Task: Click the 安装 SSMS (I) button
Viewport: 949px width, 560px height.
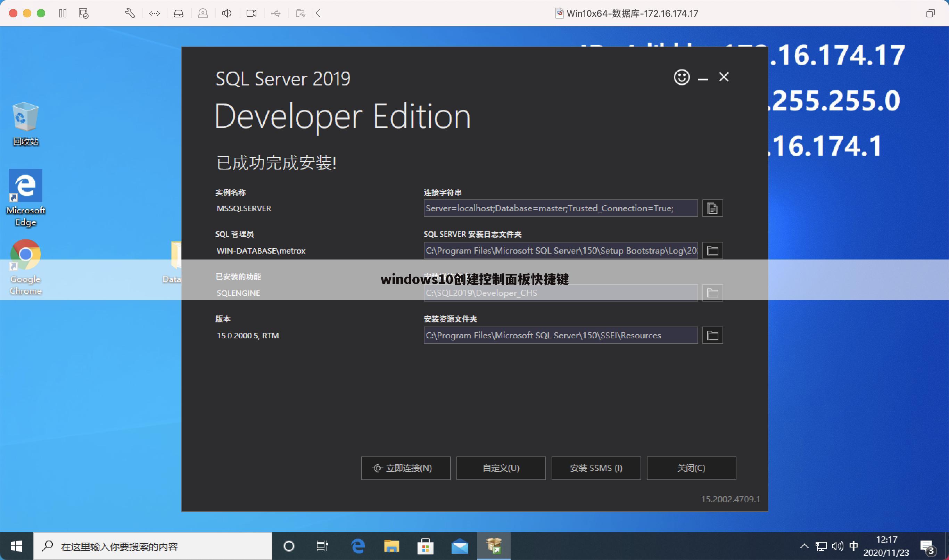Action: [596, 468]
